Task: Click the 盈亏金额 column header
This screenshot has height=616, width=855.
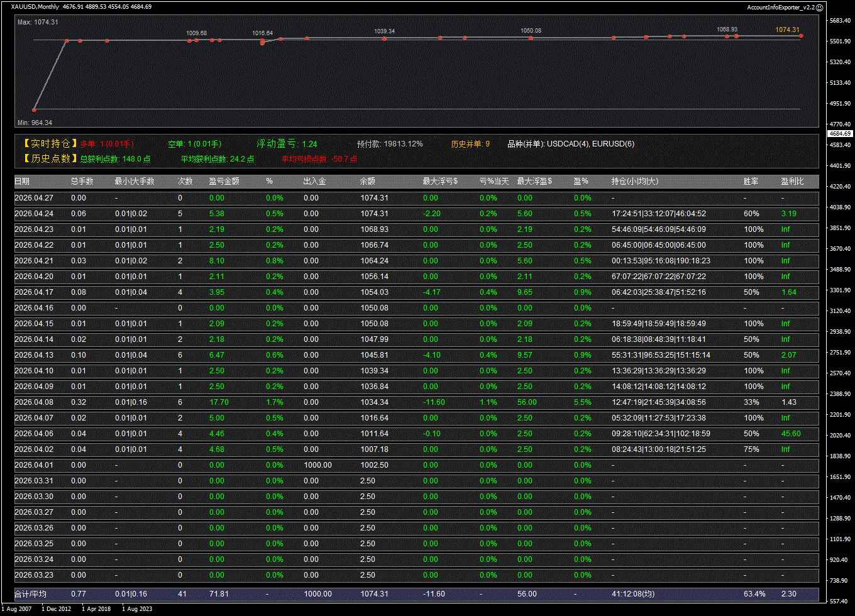Action: [x=224, y=182]
